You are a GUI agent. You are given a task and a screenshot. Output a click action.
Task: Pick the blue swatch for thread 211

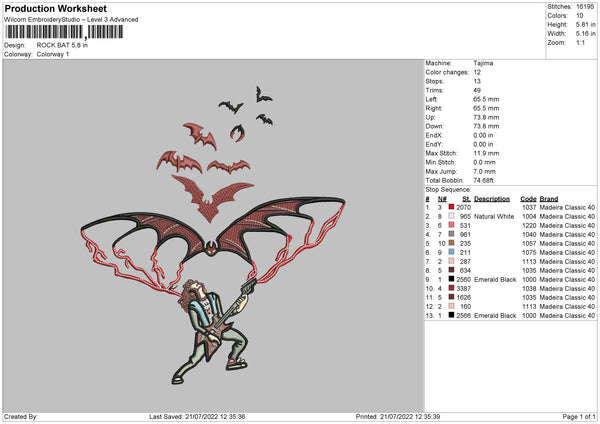tap(452, 252)
